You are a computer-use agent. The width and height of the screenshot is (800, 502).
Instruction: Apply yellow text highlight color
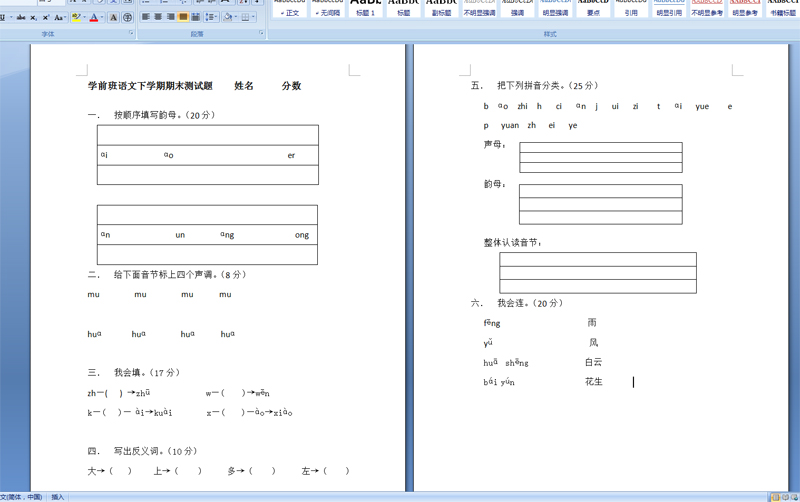pyautogui.click(x=76, y=17)
